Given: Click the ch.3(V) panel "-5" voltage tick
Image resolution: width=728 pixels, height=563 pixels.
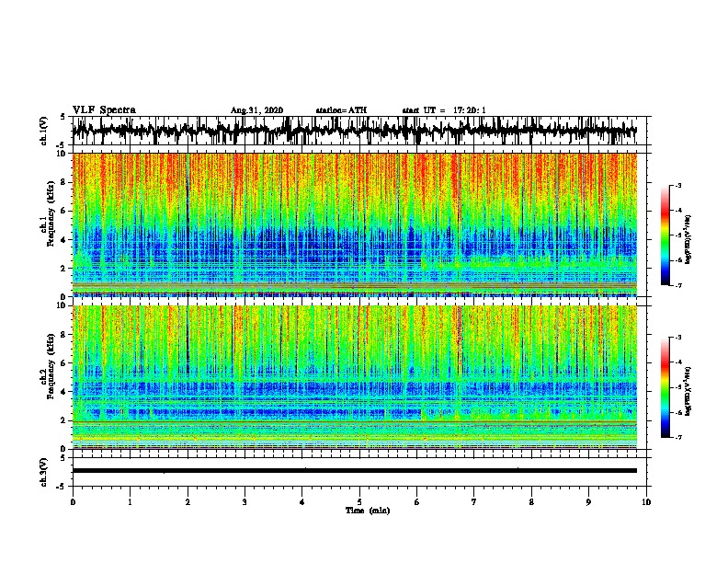Looking at the screenshot, I should coord(62,487).
